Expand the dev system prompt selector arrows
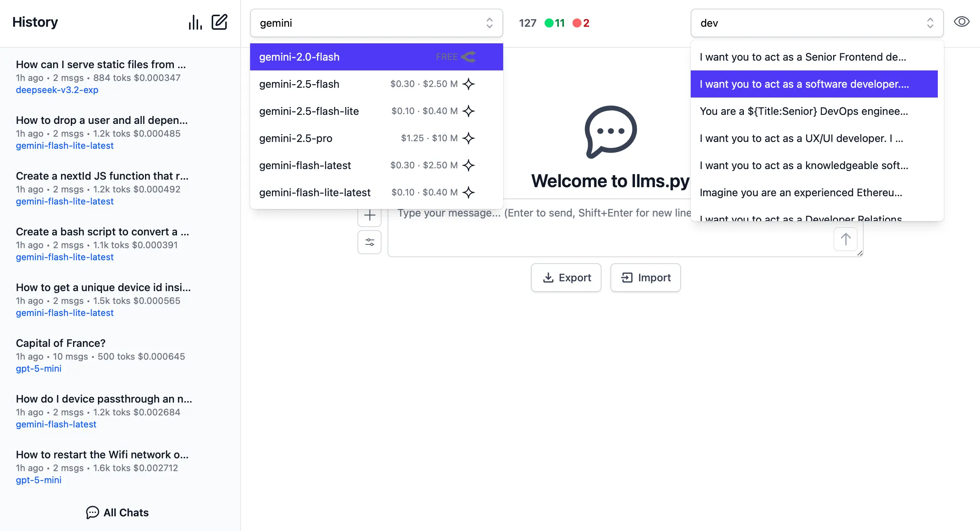Screen dimensions: 980x531 click(x=930, y=23)
